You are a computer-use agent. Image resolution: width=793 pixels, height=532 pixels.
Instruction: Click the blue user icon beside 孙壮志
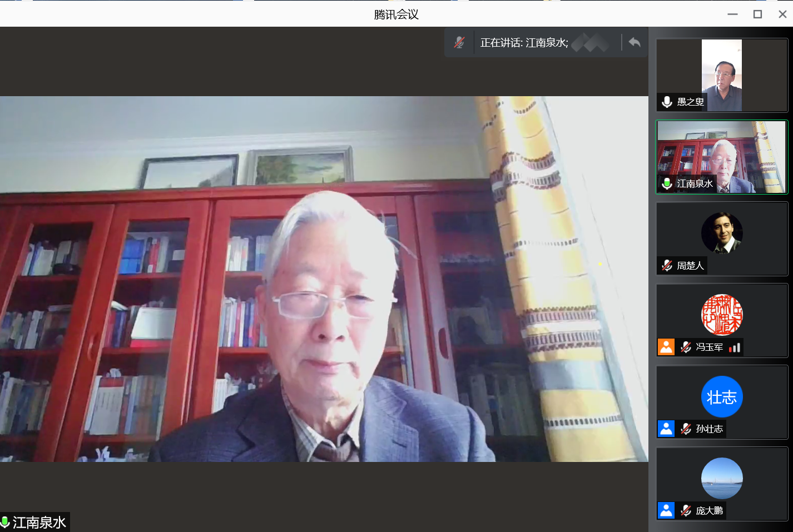point(666,429)
